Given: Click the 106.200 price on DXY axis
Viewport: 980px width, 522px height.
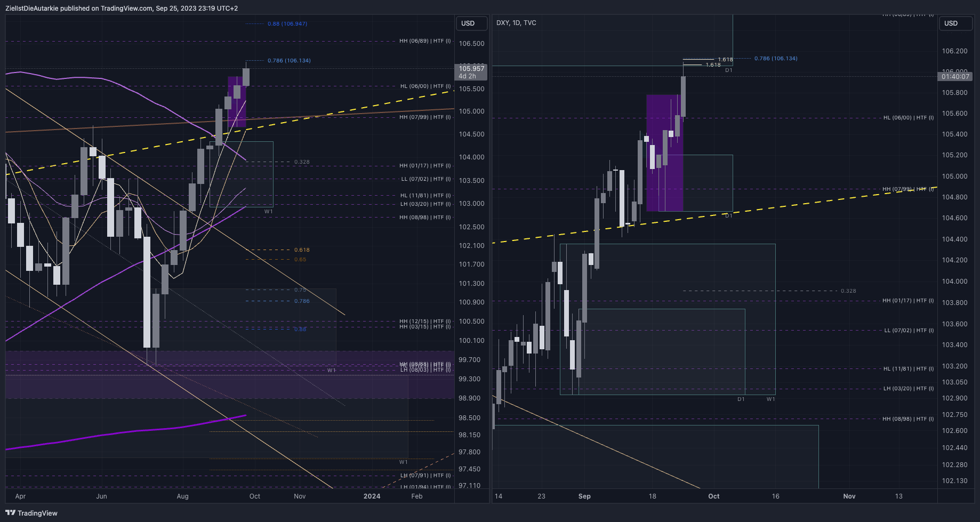Looking at the screenshot, I should tap(954, 51).
